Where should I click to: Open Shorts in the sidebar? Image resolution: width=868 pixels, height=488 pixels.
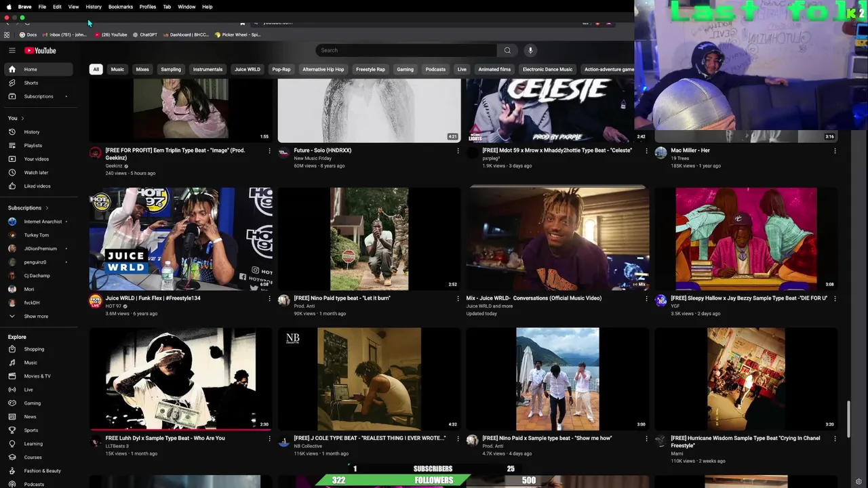pos(38,83)
